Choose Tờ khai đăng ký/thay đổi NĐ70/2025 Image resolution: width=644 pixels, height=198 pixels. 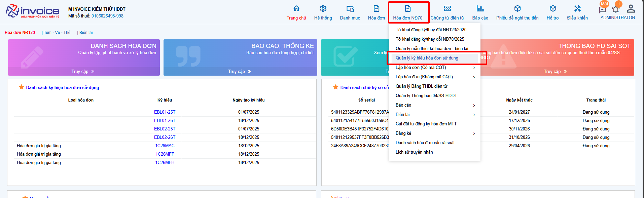[x=430, y=39]
